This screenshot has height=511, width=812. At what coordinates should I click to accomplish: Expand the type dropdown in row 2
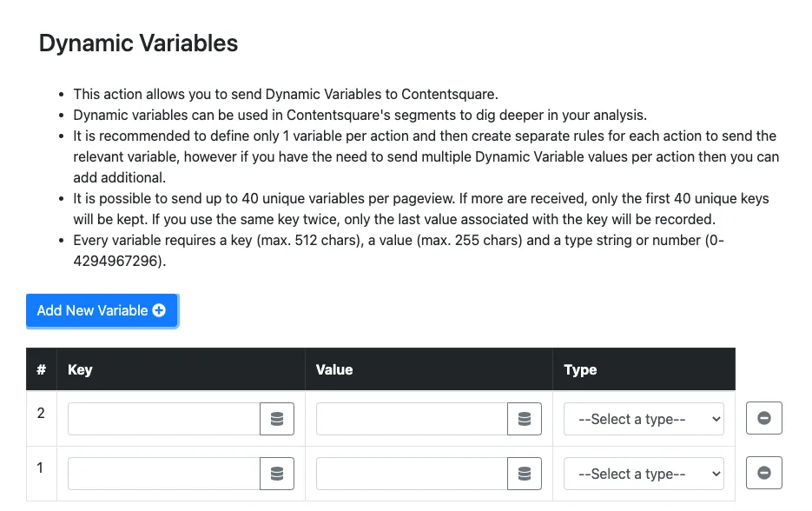point(644,419)
